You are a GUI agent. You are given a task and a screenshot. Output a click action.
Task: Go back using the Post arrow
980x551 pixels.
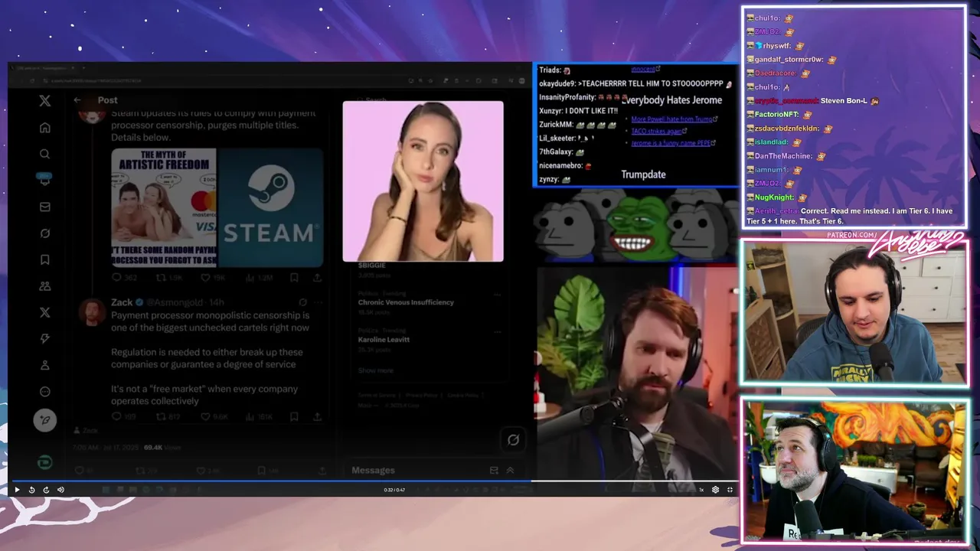(77, 100)
